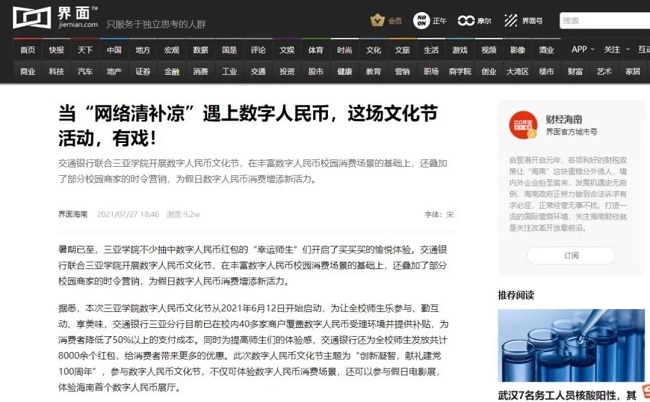Open the blue test tubes article thumbnail
The width and height of the screenshot is (650, 402).
coord(571,345)
